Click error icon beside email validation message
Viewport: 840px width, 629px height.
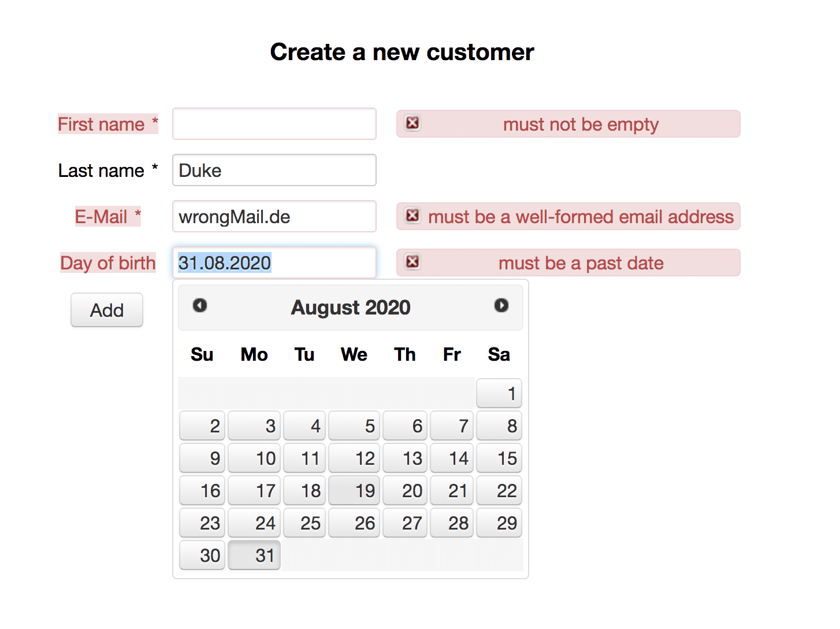click(x=412, y=216)
